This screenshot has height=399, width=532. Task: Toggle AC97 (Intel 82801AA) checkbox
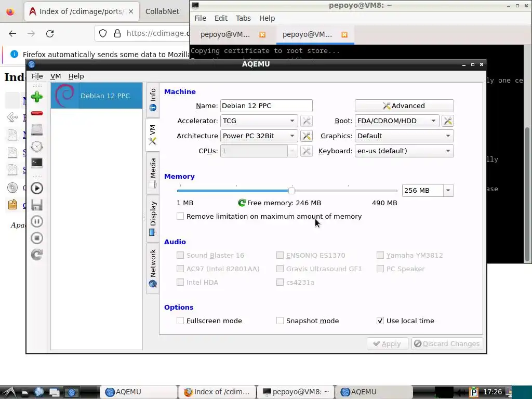pos(180,269)
